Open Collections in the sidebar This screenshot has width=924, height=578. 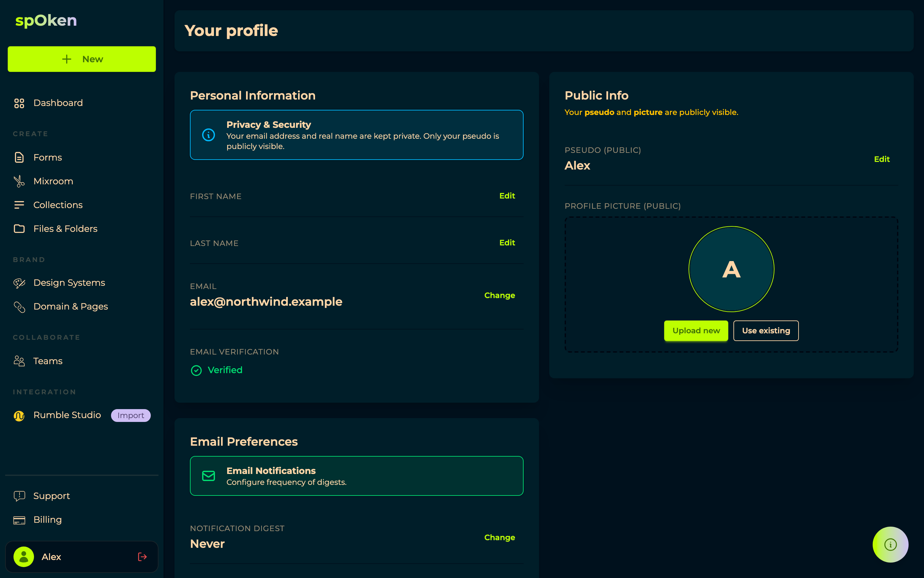(x=82, y=205)
